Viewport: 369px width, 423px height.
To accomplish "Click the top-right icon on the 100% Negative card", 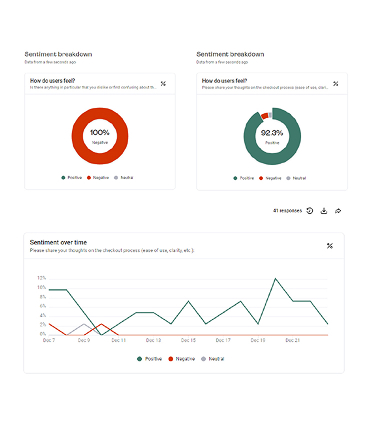I will tap(163, 84).
